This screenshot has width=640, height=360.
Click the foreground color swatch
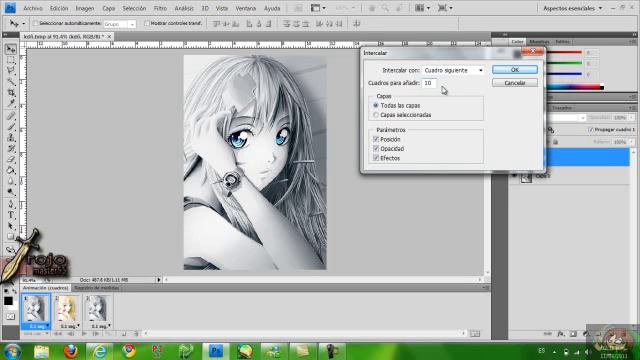tap(8, 301)
